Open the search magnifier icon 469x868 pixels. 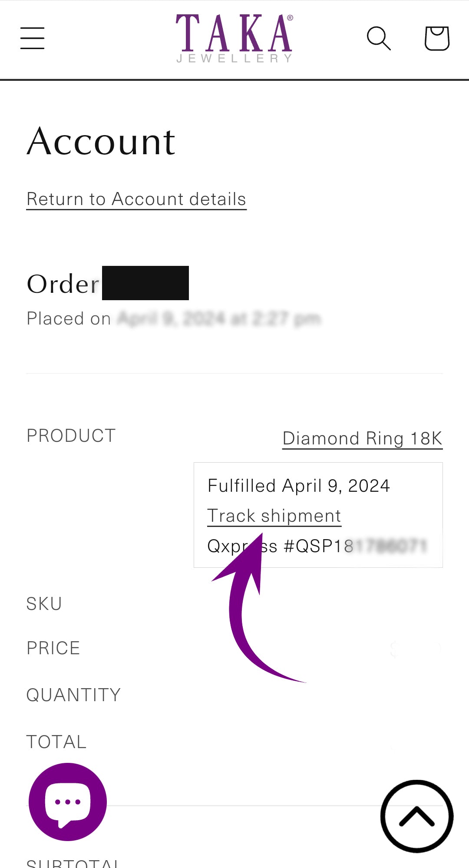(x=379, y=38)
